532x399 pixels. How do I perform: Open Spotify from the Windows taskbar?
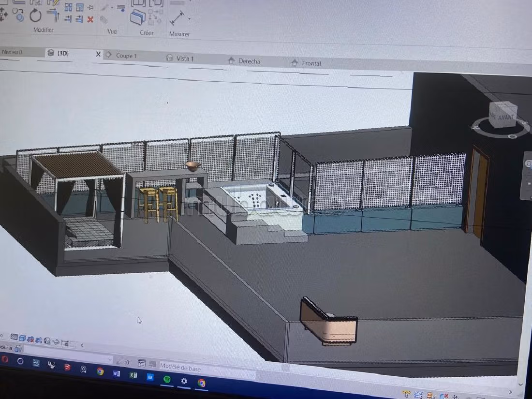coord(166,379)
